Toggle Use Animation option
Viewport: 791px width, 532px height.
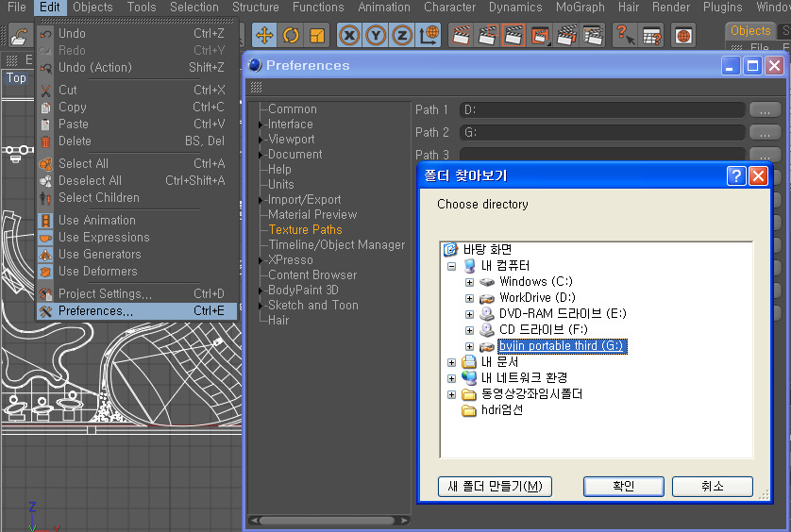[137, 221]
